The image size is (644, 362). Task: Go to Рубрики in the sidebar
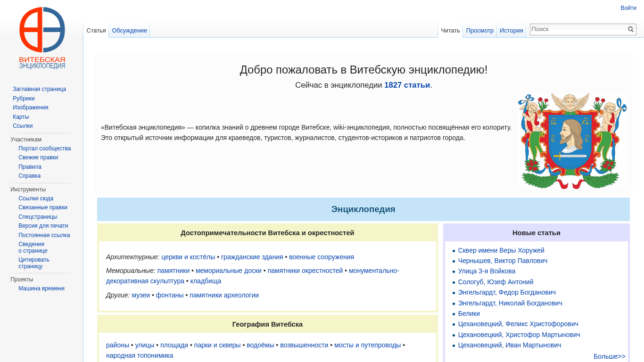24,99
